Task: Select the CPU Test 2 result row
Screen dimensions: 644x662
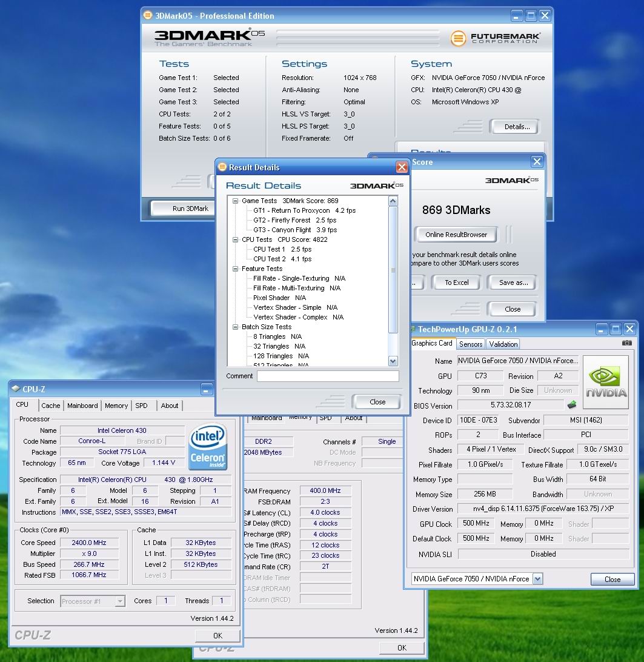Action: click(282, 259)
